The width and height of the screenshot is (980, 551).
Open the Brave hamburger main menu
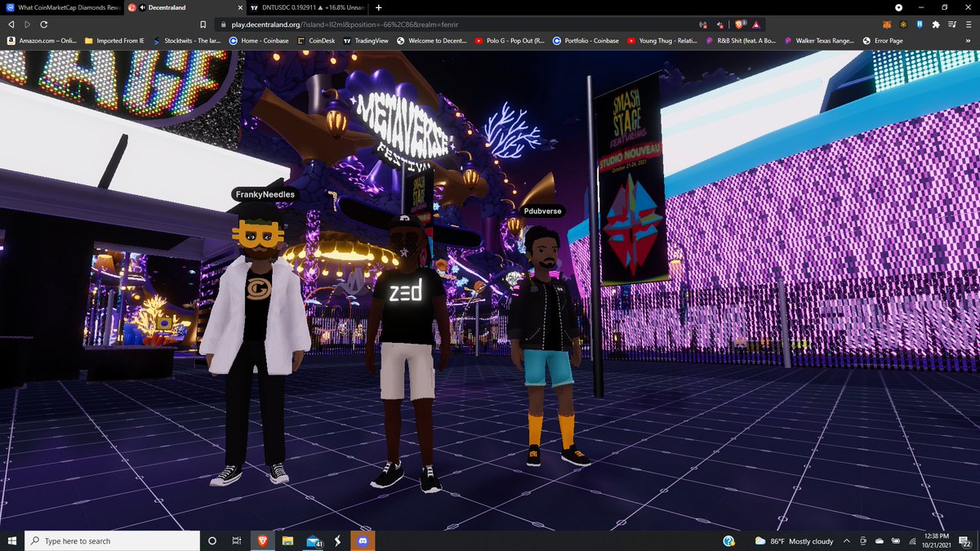[968, 24]
